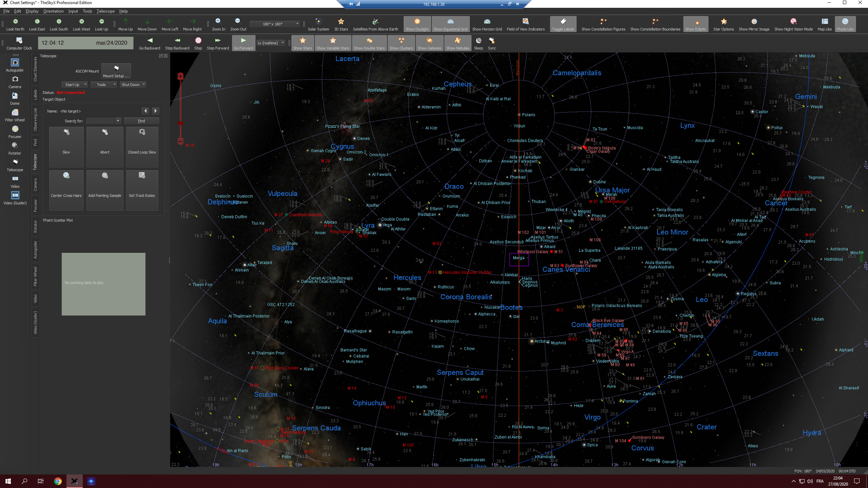The image size is (868, 488).
Task: Click Set Track Rates button
Action: point(142,190)
